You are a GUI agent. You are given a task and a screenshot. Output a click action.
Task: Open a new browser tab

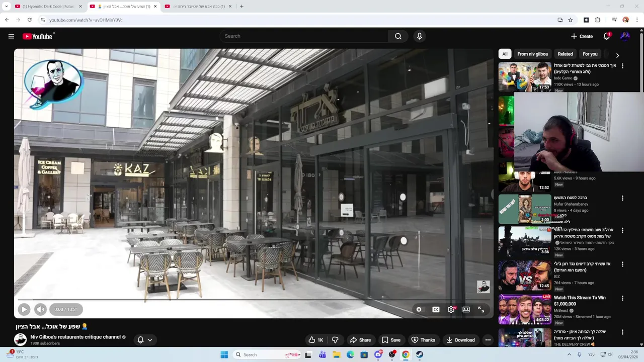(242, 7)
